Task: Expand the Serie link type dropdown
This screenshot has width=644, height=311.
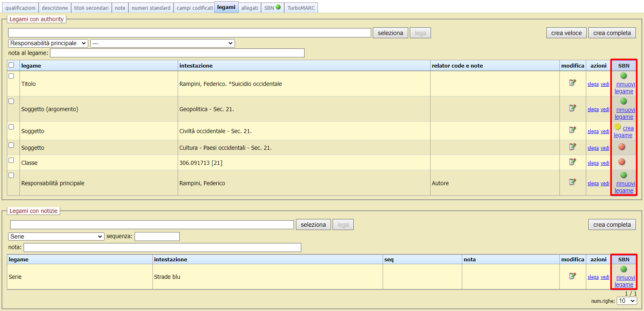Action: tap(56, 237)
